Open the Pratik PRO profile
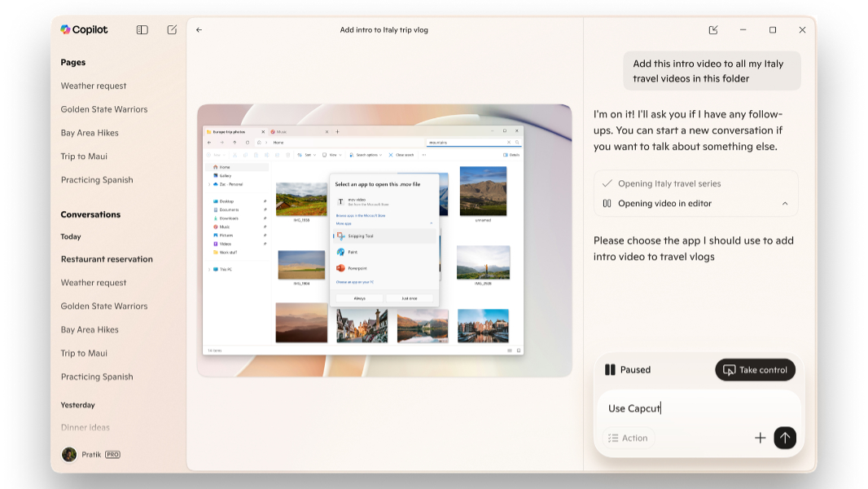Viewport: 868px width, 489px height. (91, 455)
